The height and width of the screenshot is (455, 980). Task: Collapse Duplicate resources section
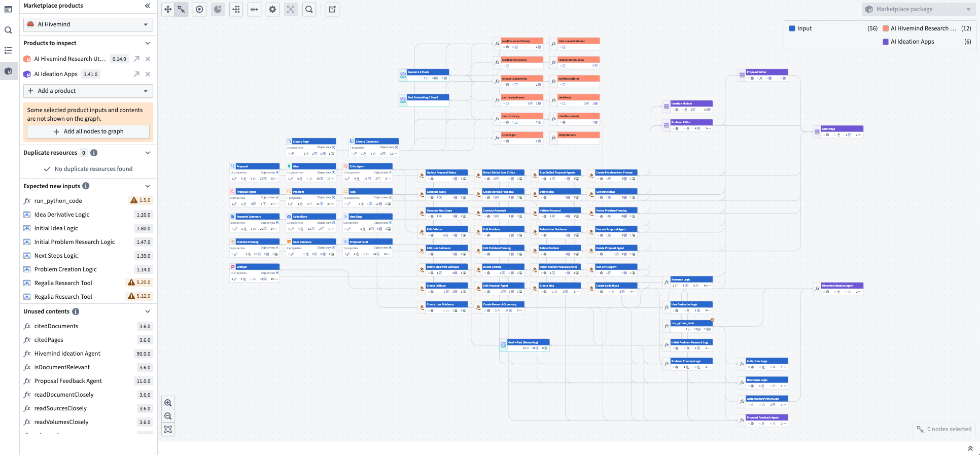[x=148, y=153]
